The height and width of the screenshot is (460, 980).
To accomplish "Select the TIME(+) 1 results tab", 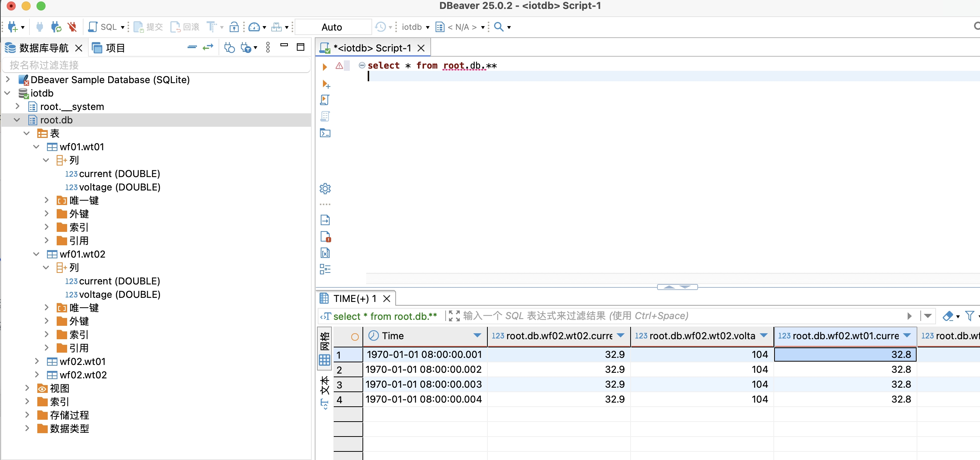I will [354, 299].
